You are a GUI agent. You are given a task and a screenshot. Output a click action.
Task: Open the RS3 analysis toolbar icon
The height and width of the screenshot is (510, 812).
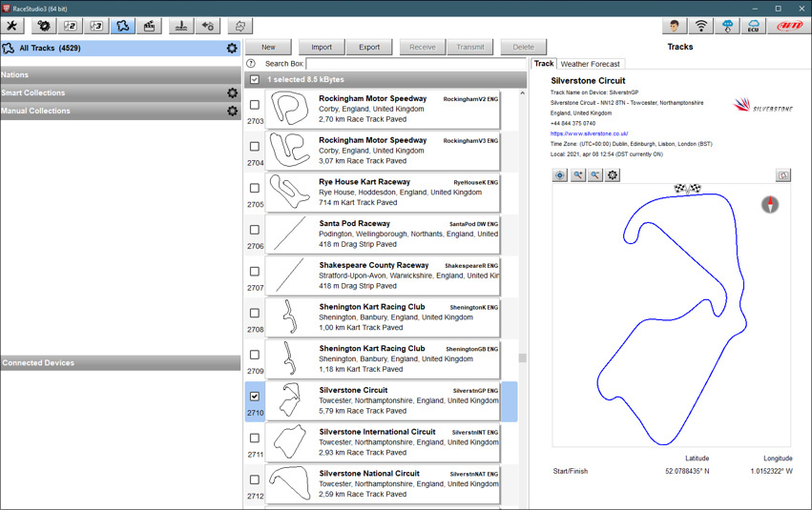click(x=96, y=26)
